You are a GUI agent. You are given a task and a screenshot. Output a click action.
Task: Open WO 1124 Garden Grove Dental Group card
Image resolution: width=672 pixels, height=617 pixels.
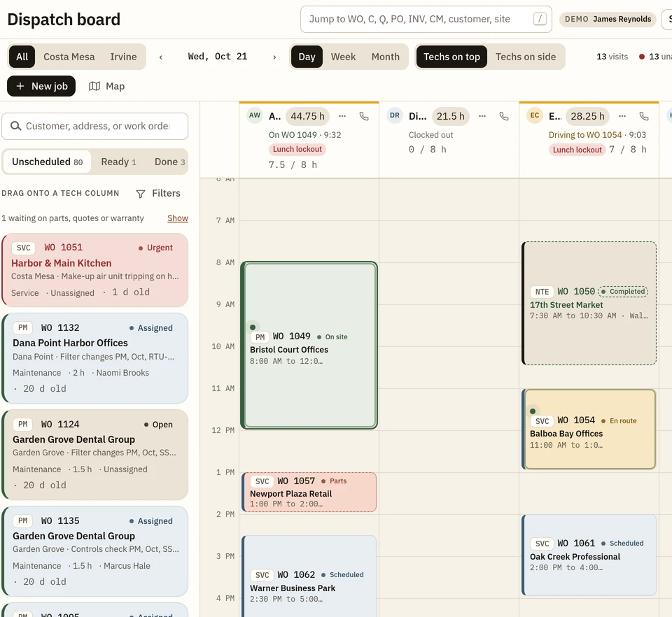point(94,455)
